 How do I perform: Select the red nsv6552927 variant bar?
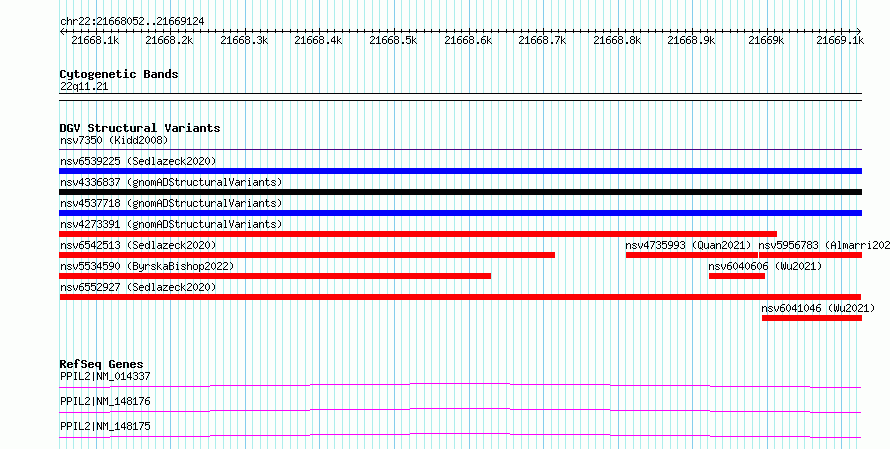coord(460,297)
